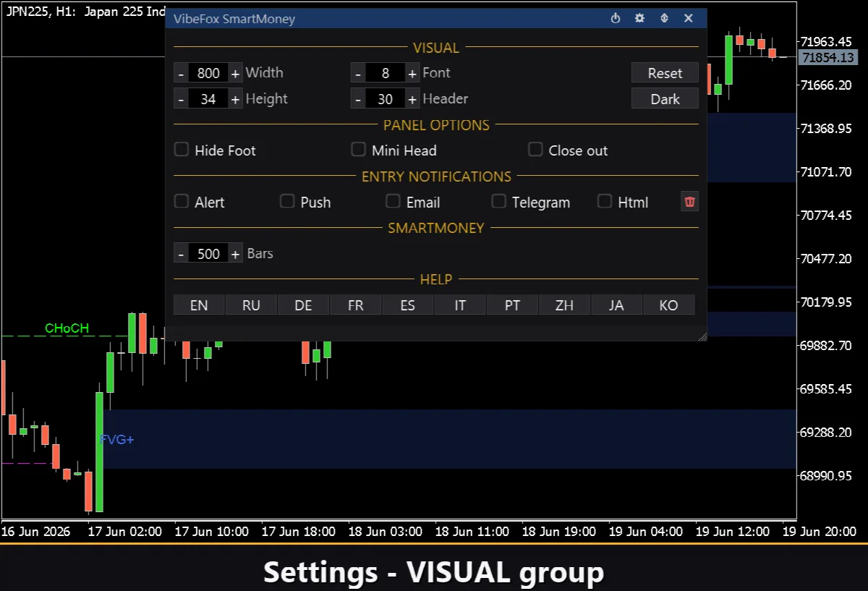Select EN help language
The height and width of the screenshot is (591, 868).
(199, 305)
